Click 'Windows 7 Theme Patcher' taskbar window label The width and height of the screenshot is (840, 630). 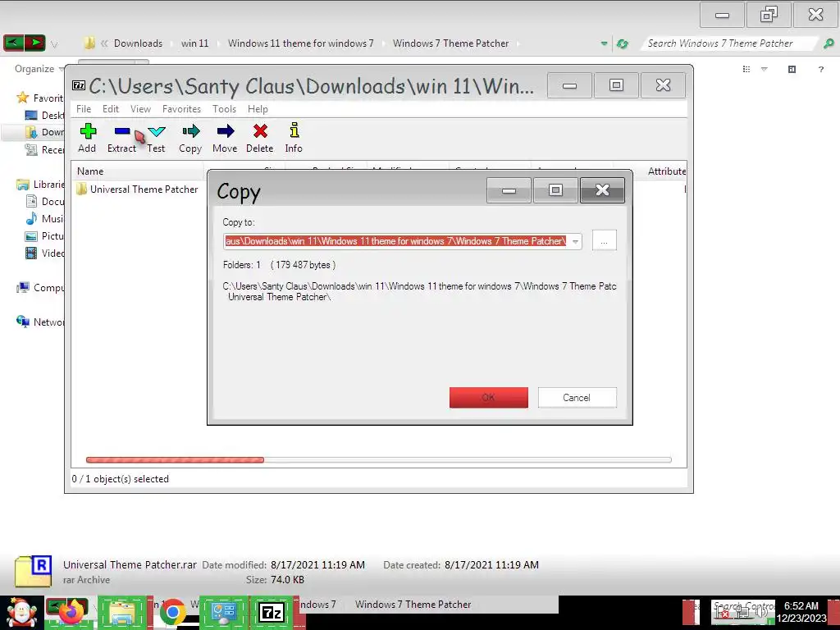413,605
